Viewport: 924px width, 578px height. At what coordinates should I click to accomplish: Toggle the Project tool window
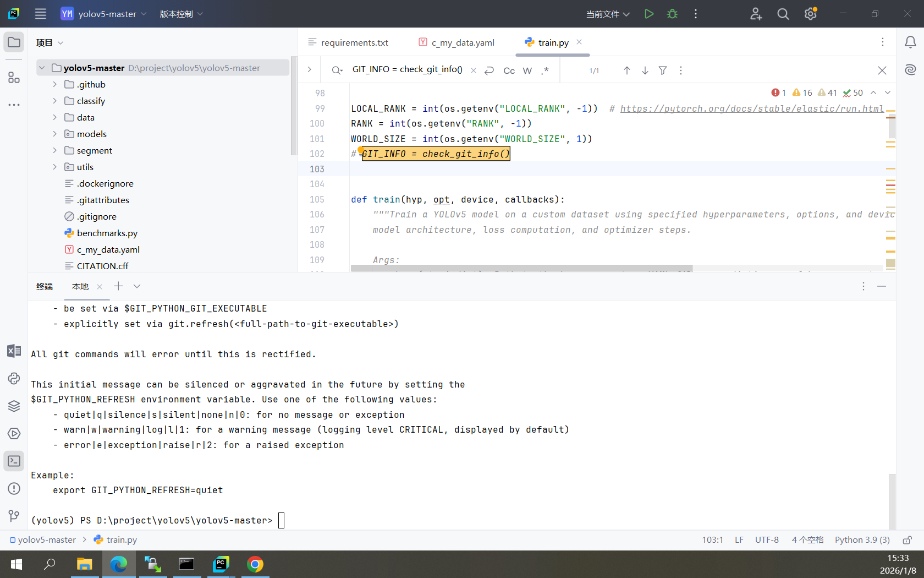pos(14,42)
